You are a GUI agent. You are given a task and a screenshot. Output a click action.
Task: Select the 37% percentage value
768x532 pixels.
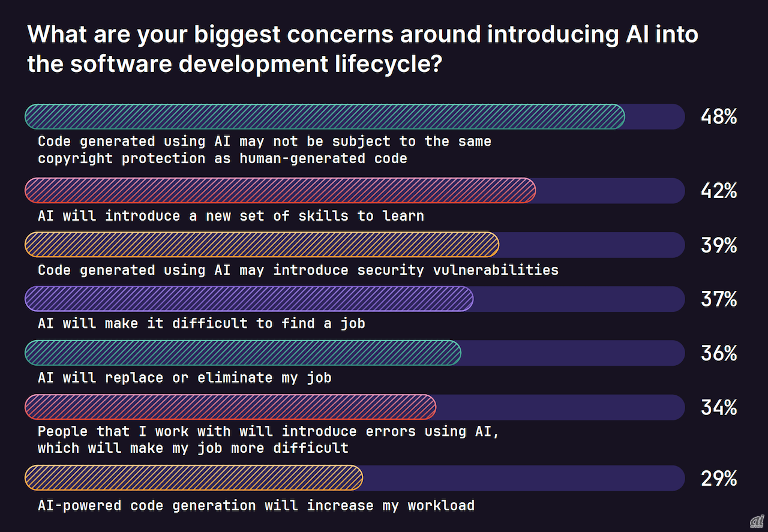point(718,299)
